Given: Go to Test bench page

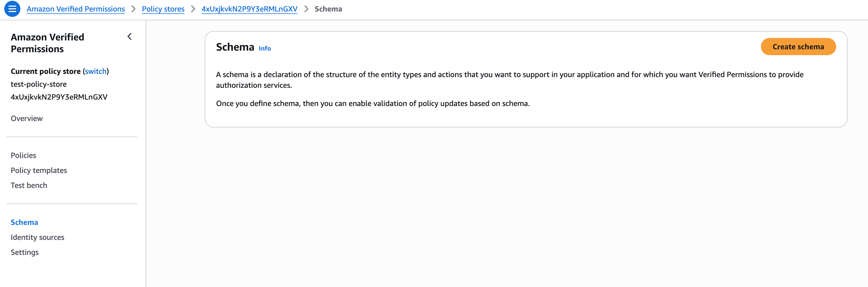Looking at the screenshot, I should coord(29,185).
